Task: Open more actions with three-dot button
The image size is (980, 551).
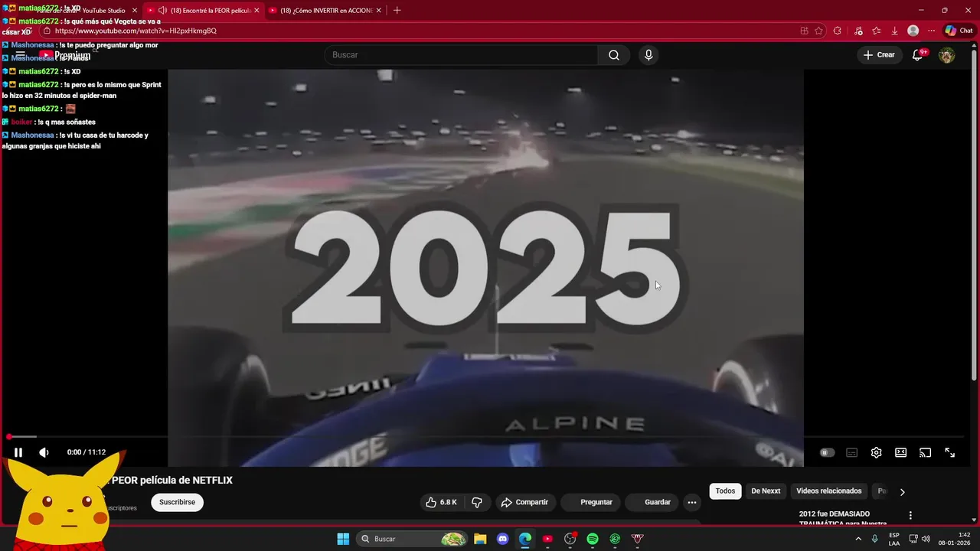Action: (x=692, y=502)
